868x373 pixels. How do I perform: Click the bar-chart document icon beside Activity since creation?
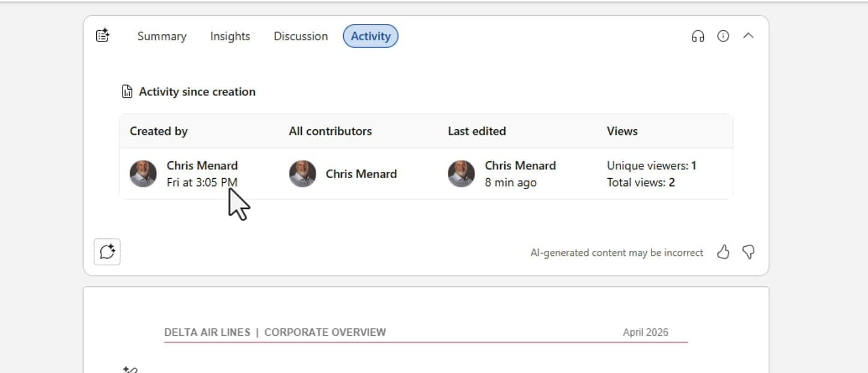(127, 91)
